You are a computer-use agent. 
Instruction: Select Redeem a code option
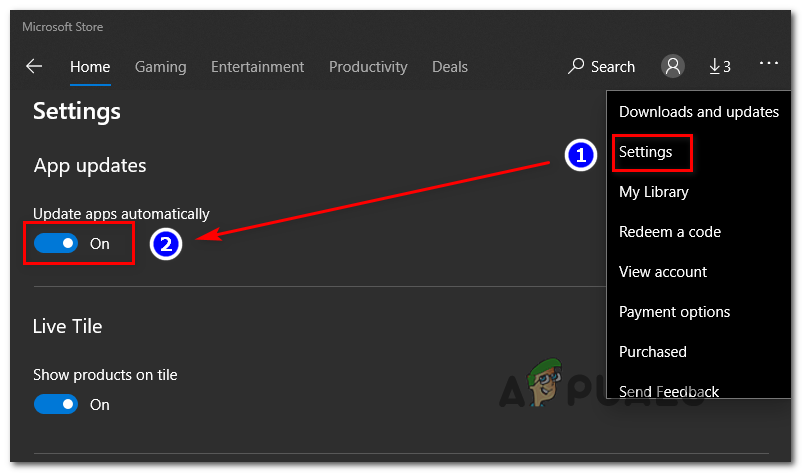coord(670,232)
